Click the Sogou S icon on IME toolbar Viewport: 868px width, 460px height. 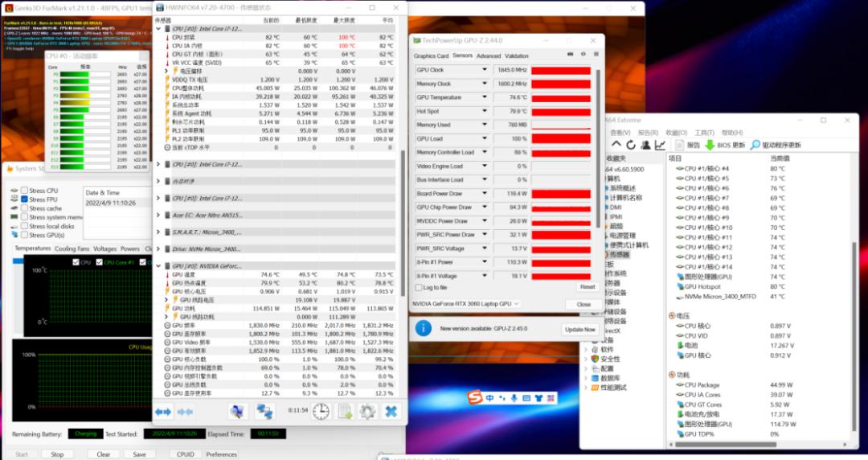(475, 397)
